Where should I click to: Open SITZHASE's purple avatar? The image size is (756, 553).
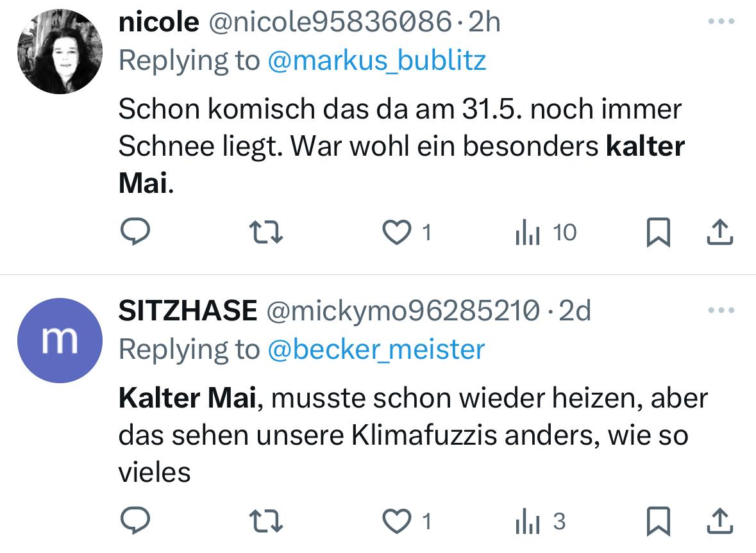pyautogui.click(x=60, y=340)
